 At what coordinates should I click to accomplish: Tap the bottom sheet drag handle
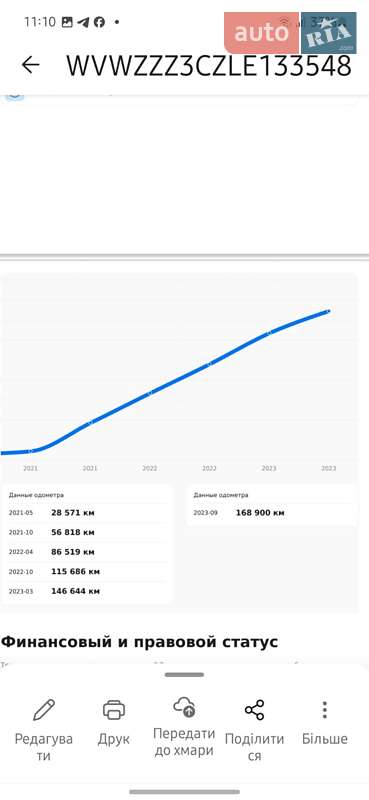pos(184,674)
